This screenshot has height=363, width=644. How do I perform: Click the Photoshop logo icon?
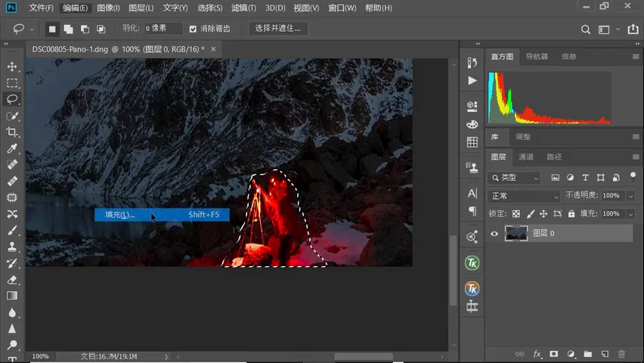11,8
